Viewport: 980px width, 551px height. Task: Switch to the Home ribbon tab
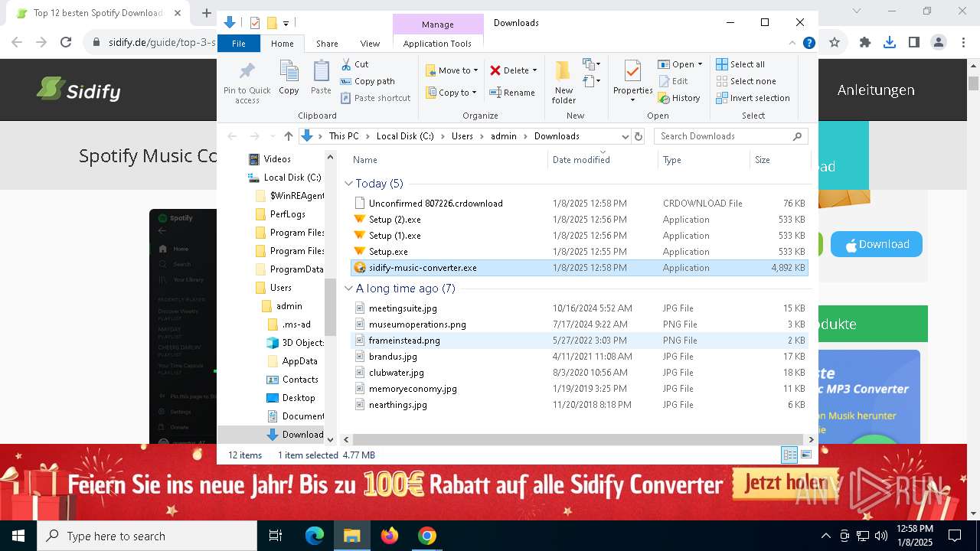[282, 44]
